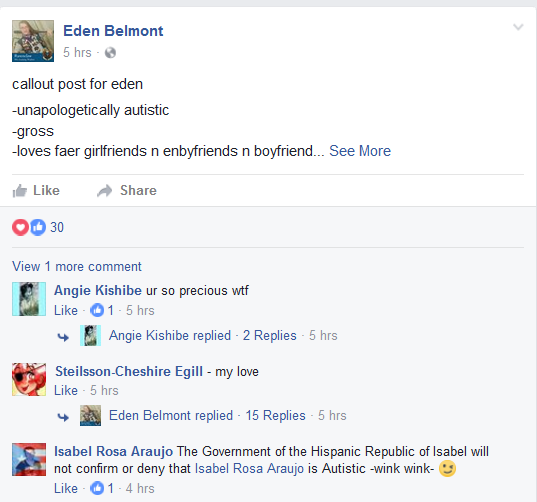Viewport: 537px width, 502px height.
Task: Click Eden Belmont's post profile picture
Action: point(33,41)
